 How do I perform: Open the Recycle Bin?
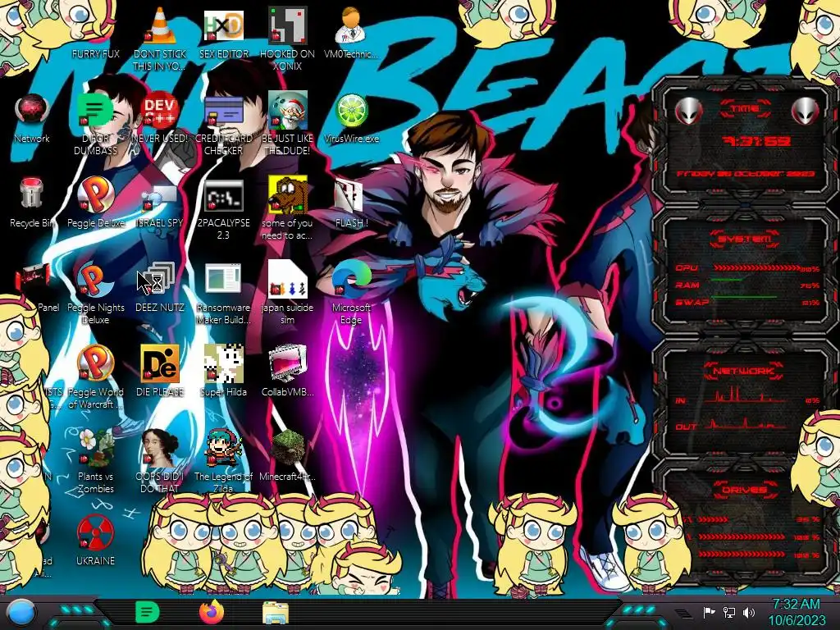(32, 194)
